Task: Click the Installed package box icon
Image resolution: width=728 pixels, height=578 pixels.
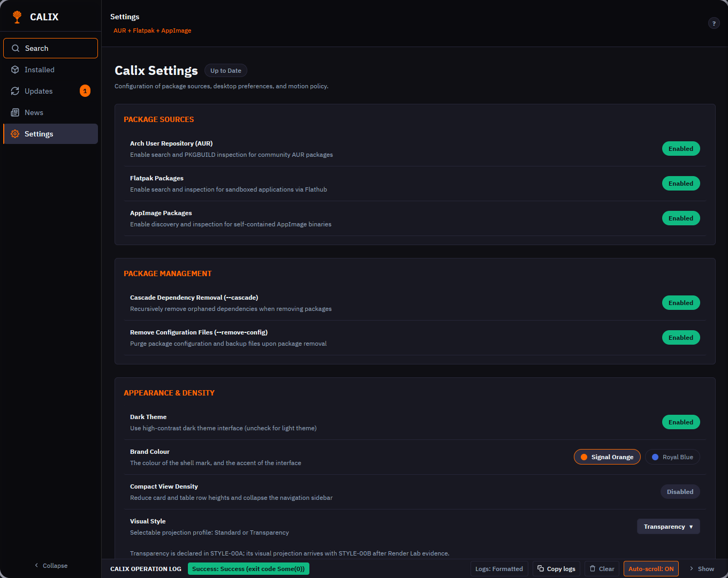Action: click(15, 70)
